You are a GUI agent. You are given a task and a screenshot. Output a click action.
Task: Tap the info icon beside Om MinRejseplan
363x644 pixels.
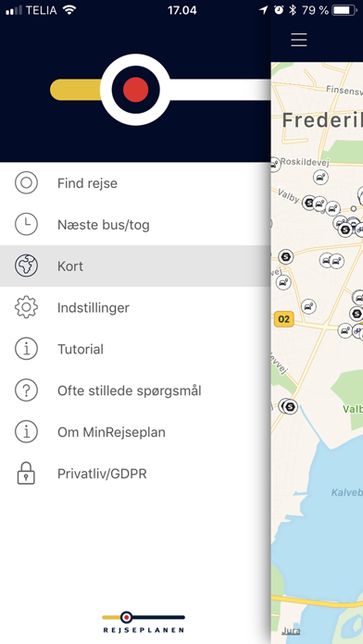(x=26, y=432)
